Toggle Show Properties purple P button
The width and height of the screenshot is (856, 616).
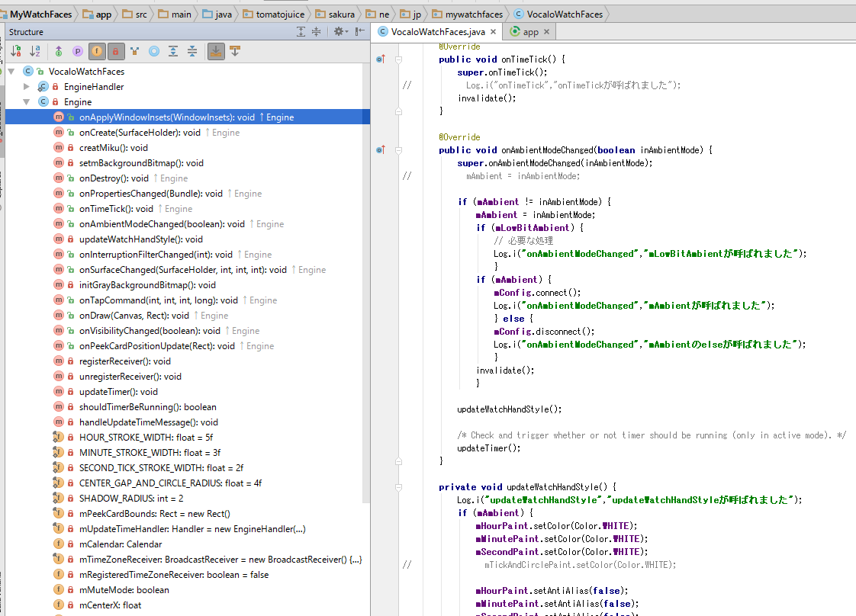(x=78, y=51)
